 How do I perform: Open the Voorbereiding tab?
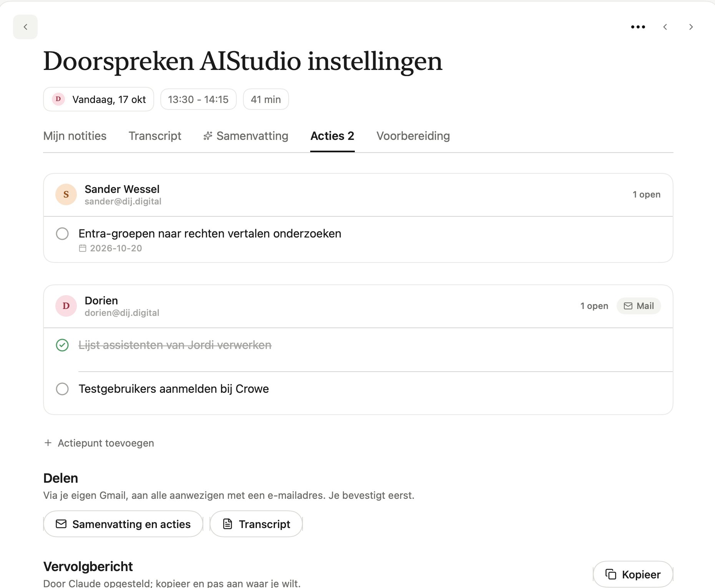coord(413,136)
